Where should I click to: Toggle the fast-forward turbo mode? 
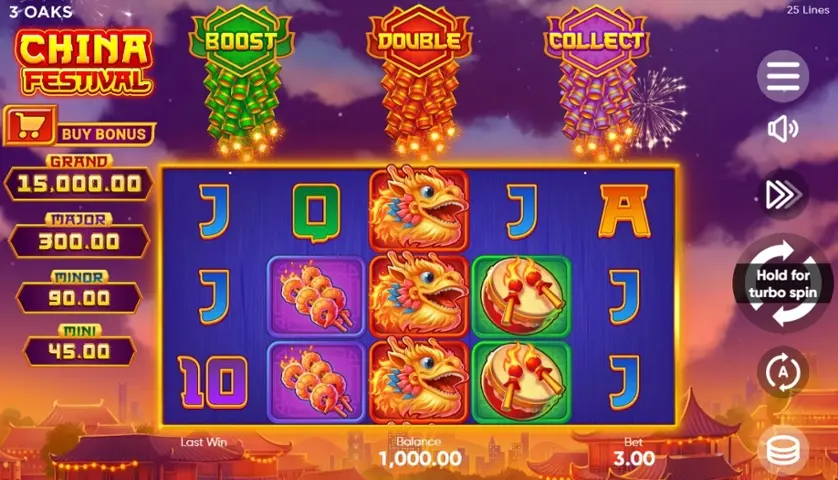click(x=783, y=195)
